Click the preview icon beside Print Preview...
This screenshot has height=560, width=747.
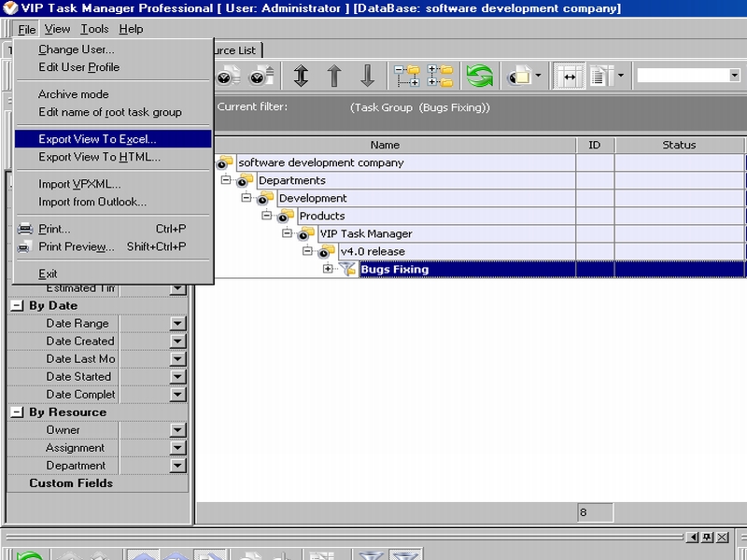[x=25, y=246]
